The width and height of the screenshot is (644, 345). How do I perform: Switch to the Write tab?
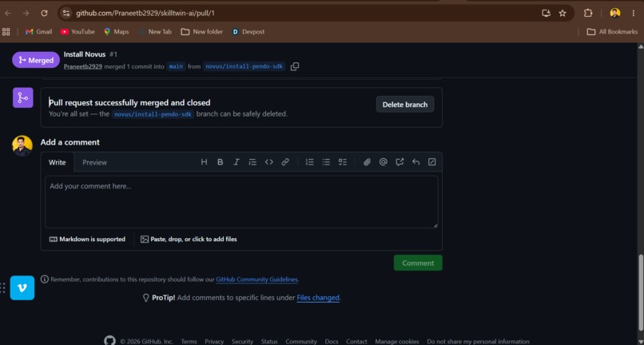pos(57,162)
